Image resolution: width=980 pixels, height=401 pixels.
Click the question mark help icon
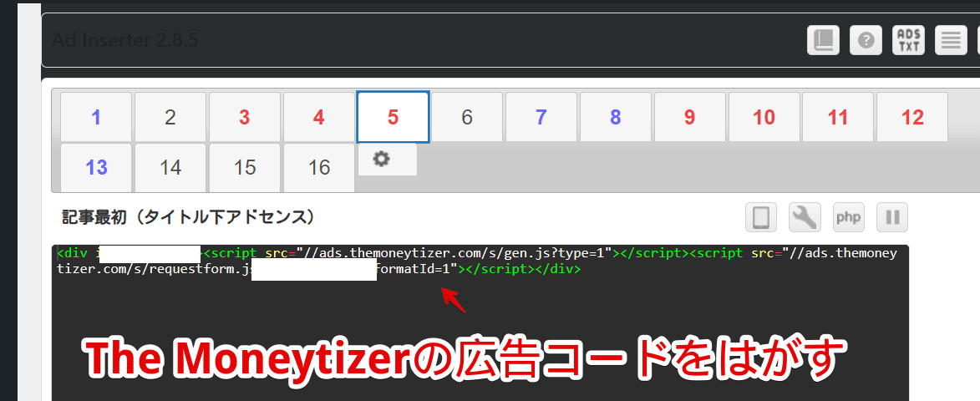tap(866, 41)
